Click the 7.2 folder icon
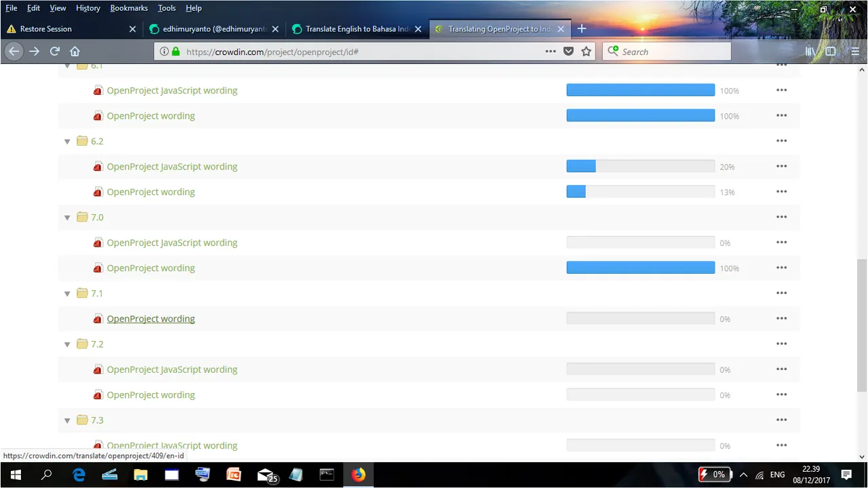 (x=82, y=344)
